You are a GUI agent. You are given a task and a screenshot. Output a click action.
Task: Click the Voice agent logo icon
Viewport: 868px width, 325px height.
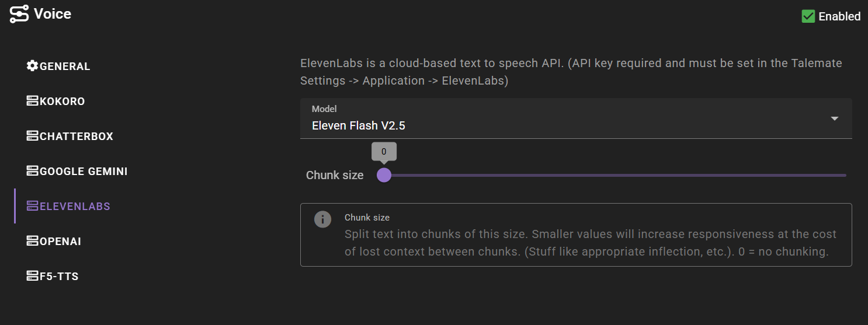(x=19, y=14)
